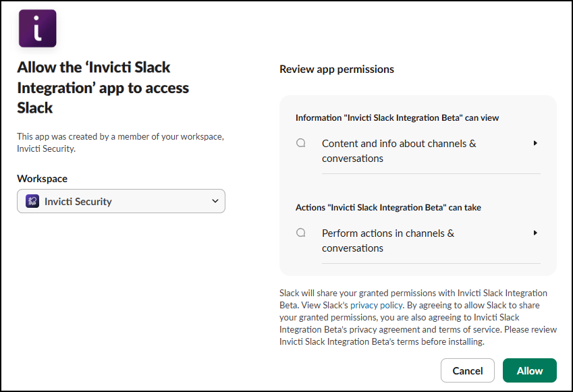Click the Invicti Security workspace avatar icon

tap(31, 201)
